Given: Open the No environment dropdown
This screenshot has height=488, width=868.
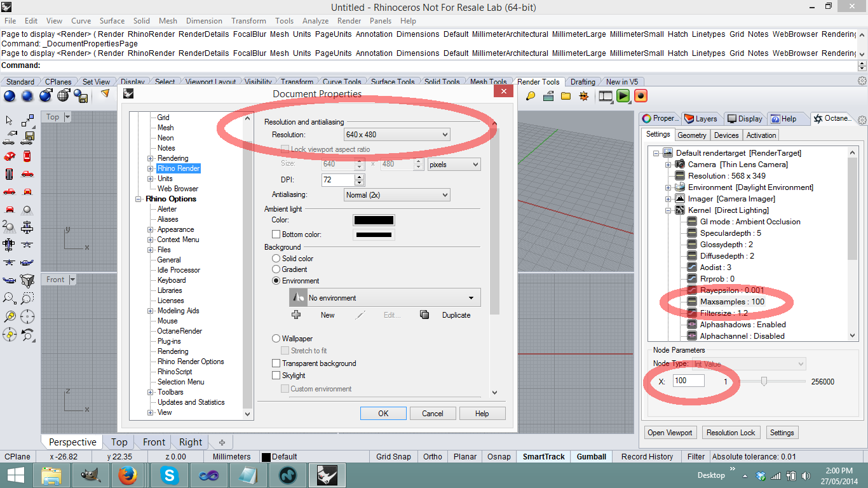Looking at the screenshot, I should 385,297.
